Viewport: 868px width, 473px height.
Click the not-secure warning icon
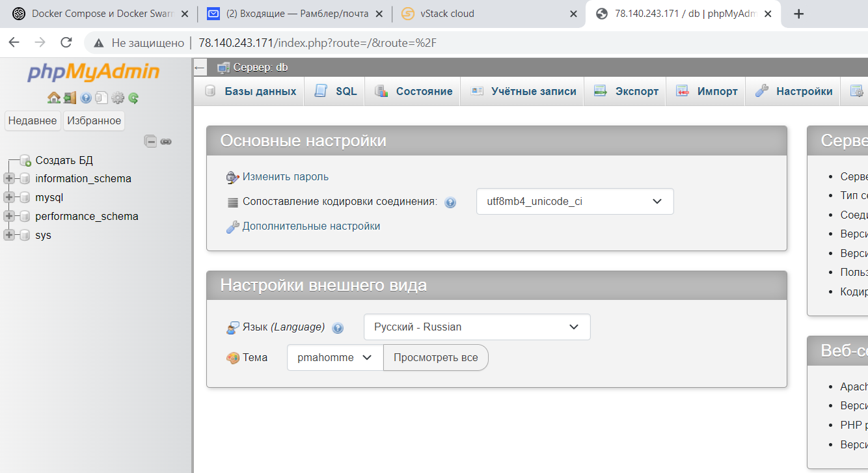[x=99, y=43]
